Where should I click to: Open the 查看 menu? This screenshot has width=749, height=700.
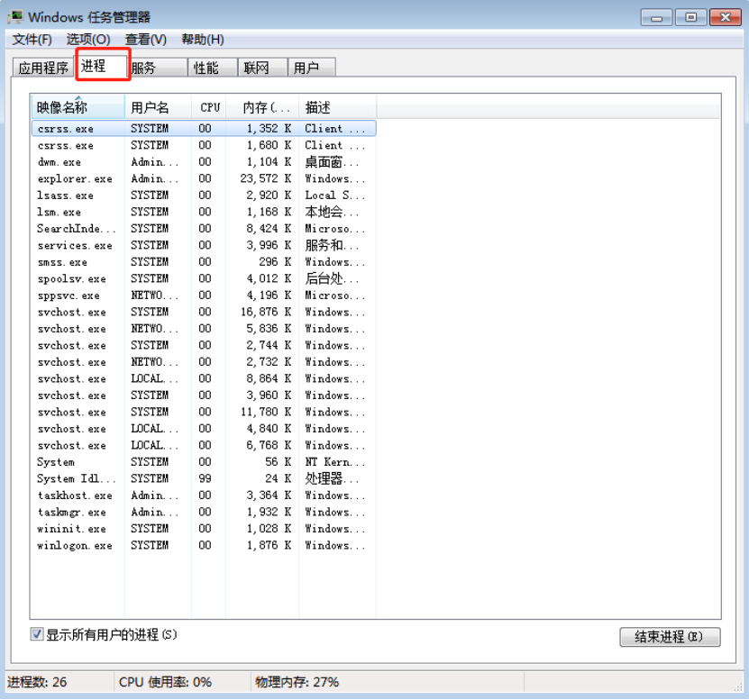(x=141, y=39)
